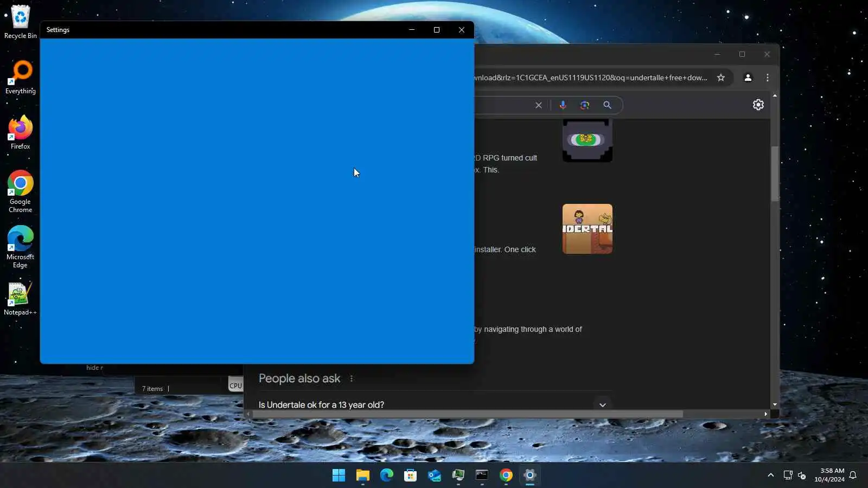This screenshot has width=868, height=488.
Task: Open the clock and date flyout
Action: (829, 475)
